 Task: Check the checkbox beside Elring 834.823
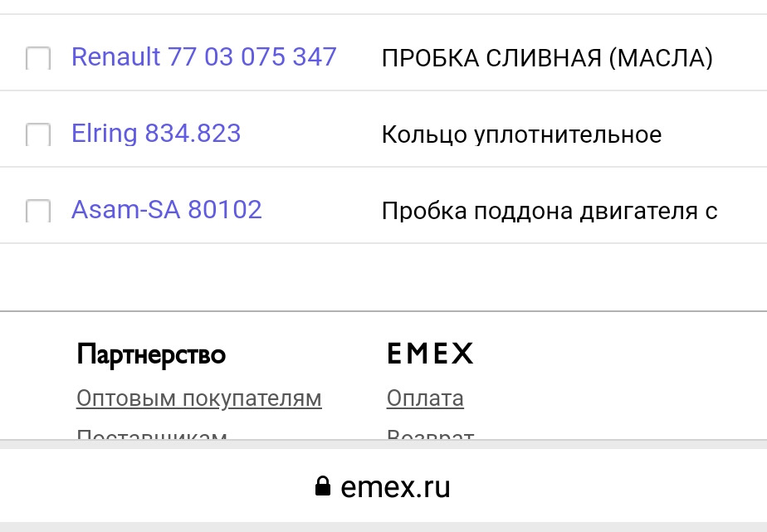[x=37, y=134]
